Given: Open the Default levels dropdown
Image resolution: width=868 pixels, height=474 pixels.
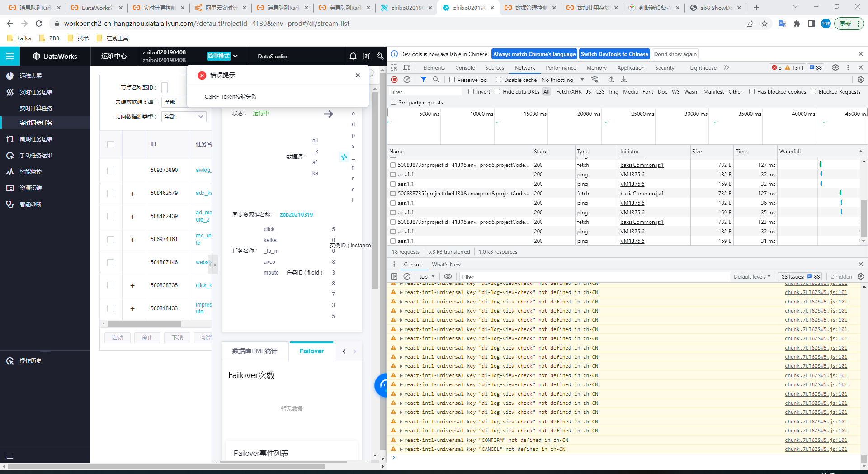Looking at the screenshot, I should pyautogui.click(x=752, y=276).
